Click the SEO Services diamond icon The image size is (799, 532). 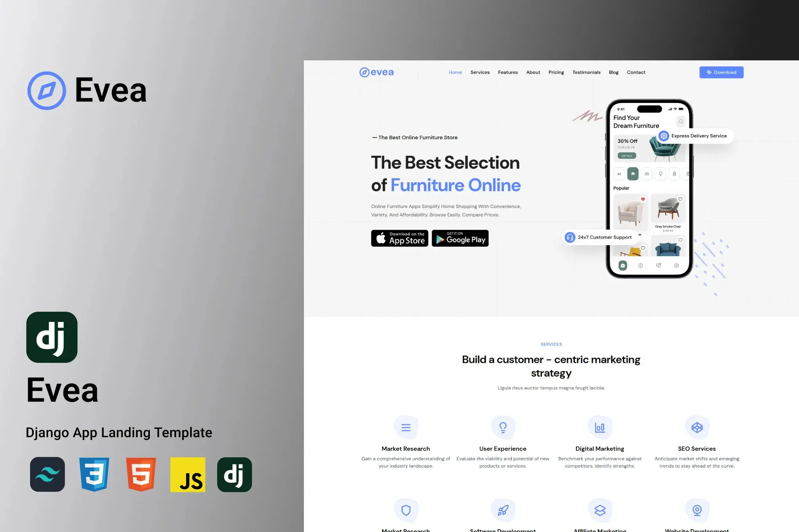point(696,427)
